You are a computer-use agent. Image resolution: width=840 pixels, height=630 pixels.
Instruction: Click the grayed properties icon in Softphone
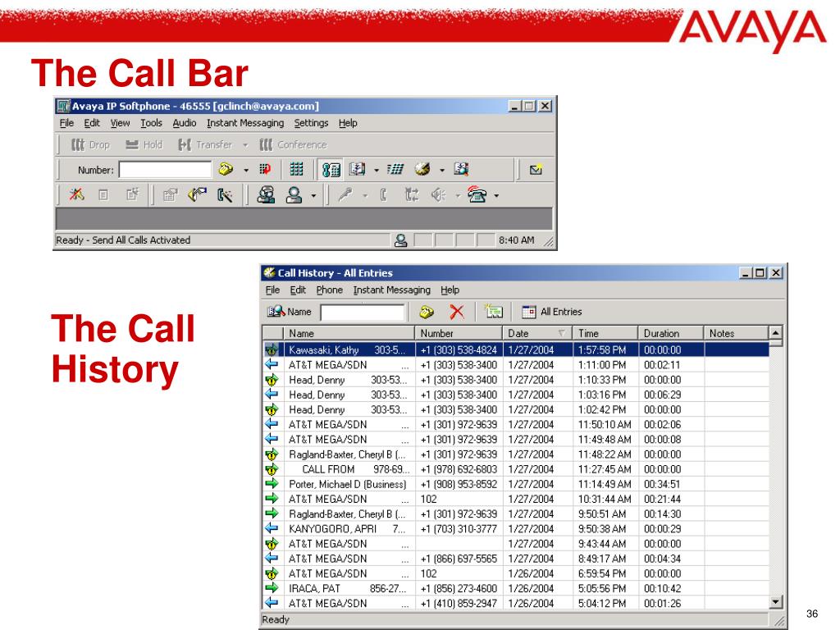[170, 195]
